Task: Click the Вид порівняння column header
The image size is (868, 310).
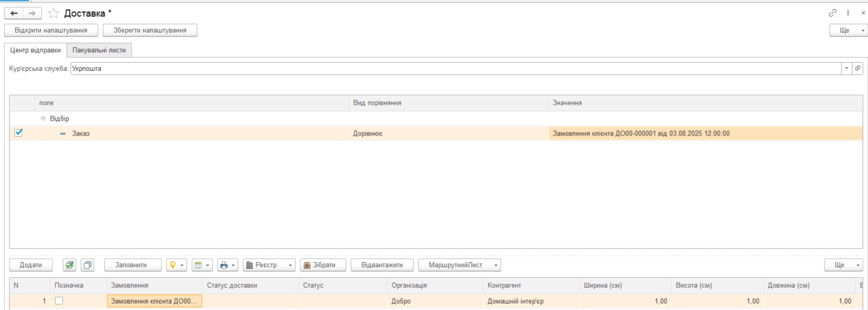Action: 448,103
